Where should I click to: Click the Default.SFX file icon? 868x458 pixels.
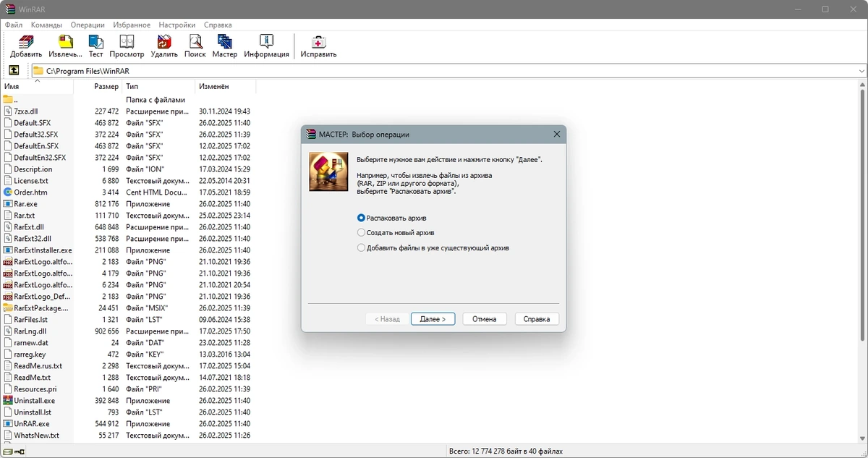pyautogui.click(x=8, y=123)
